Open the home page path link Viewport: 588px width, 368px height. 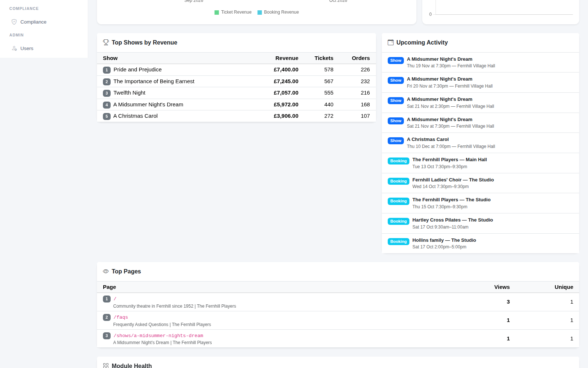(x=115, y=299)
